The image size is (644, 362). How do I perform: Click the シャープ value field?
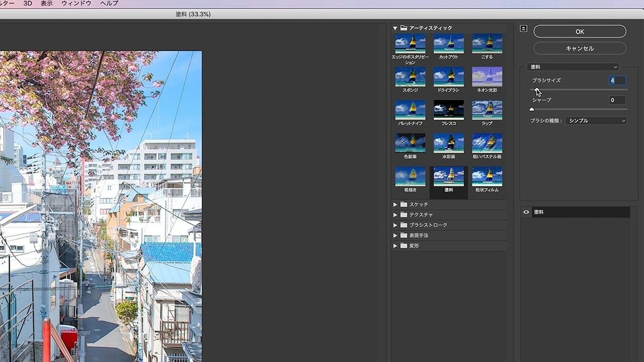[x=617, y=100]
